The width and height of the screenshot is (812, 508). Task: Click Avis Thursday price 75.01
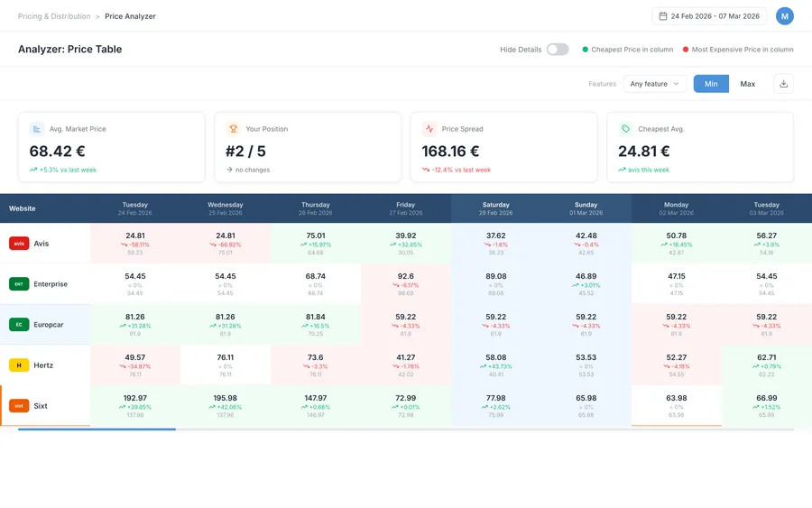316,236
